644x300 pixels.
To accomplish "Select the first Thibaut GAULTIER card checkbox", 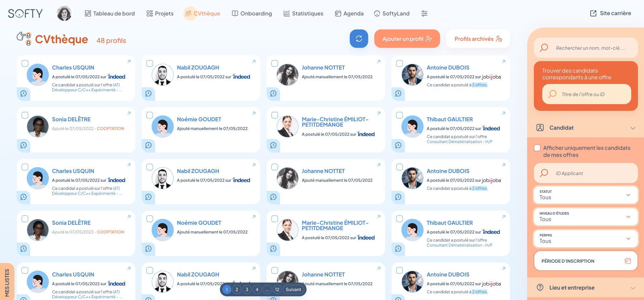I will click(x=400, y=115).
